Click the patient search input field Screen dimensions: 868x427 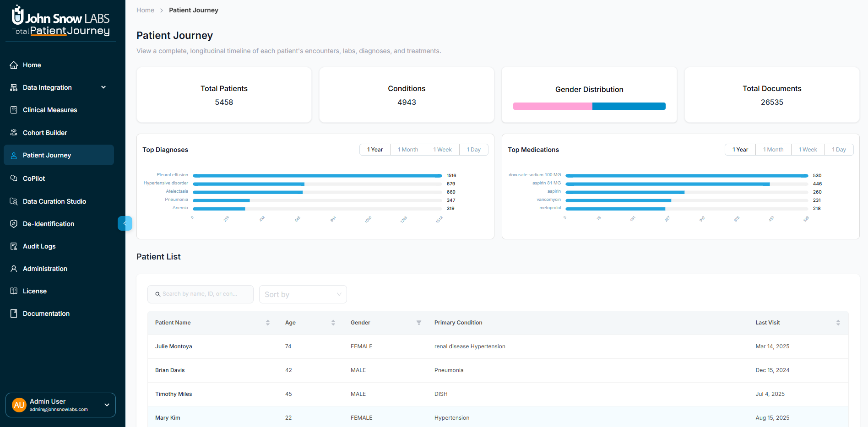200,294
